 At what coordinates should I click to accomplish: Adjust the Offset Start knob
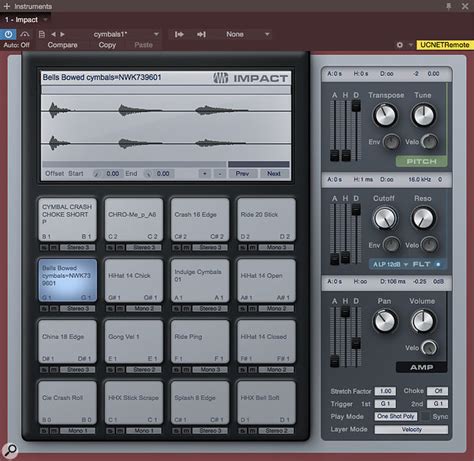(x=96, y=174)
